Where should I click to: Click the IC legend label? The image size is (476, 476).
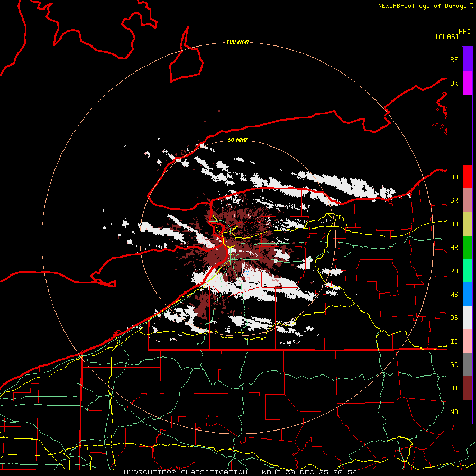454,342
